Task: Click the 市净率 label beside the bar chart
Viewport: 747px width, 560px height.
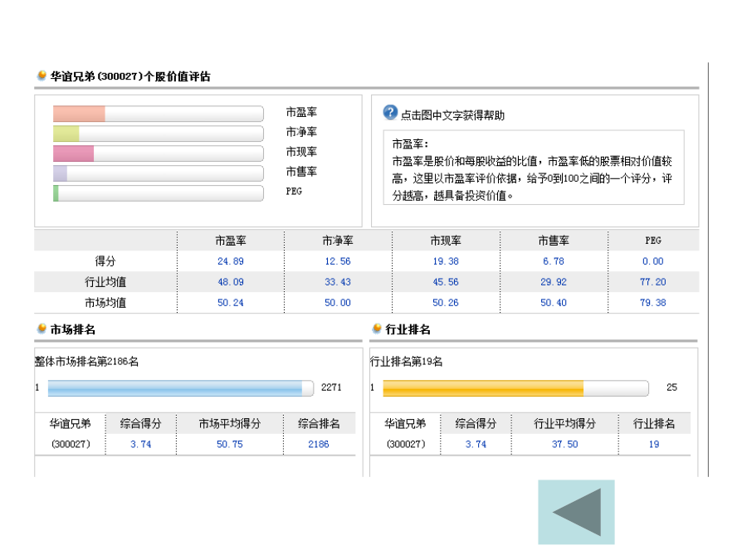Action: click(x=301, y=132)
